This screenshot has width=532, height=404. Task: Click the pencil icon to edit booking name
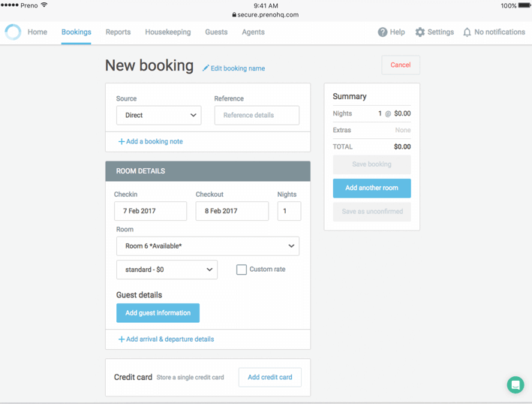click(x=206, y=68)
